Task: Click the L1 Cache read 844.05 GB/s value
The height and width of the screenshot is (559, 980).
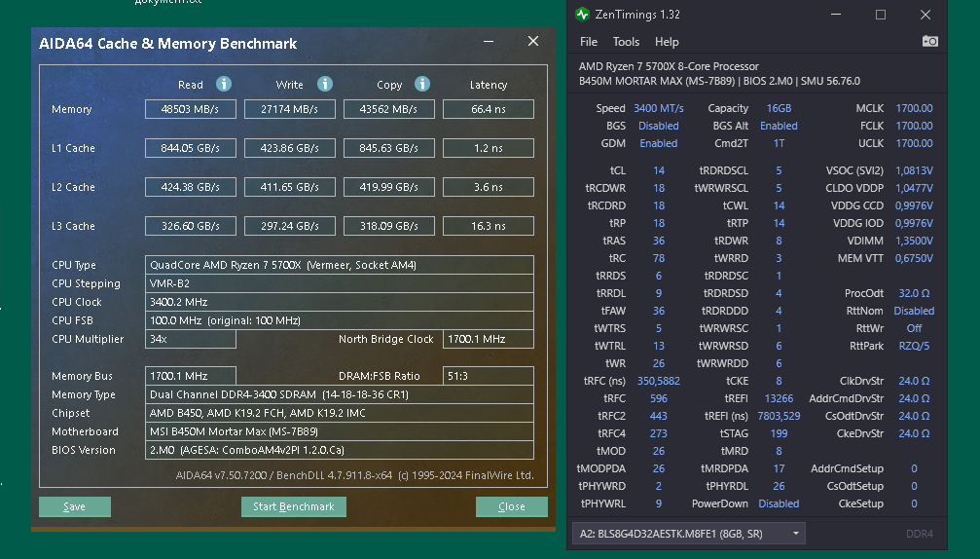Action: click(x=191, y=148)
